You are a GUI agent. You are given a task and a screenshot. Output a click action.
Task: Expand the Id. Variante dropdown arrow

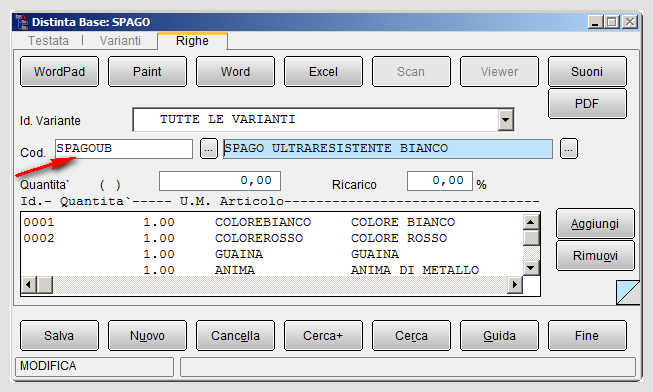tap(506, 120)
